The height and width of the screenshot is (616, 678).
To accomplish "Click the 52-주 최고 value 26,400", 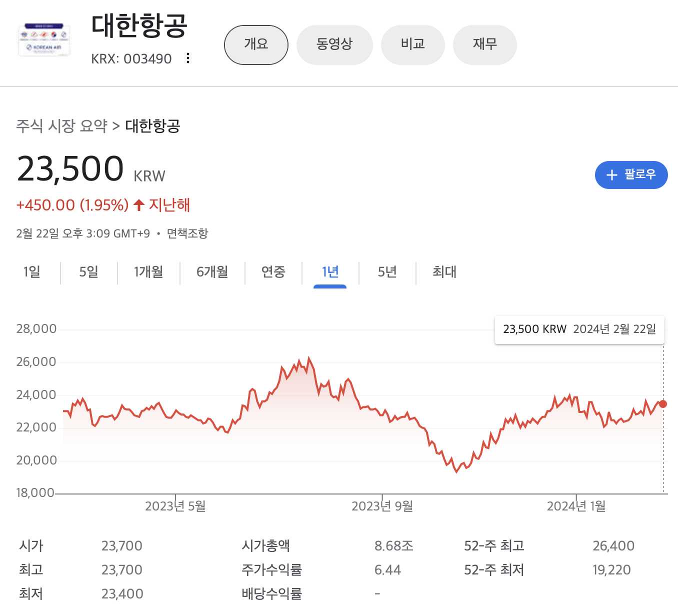I will click(x=613, y=546).
